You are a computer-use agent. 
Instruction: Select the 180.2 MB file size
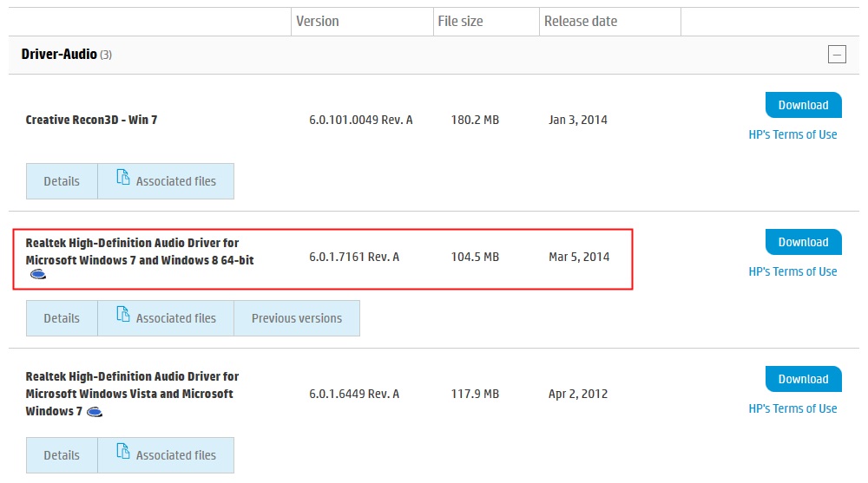coord(475,120)
